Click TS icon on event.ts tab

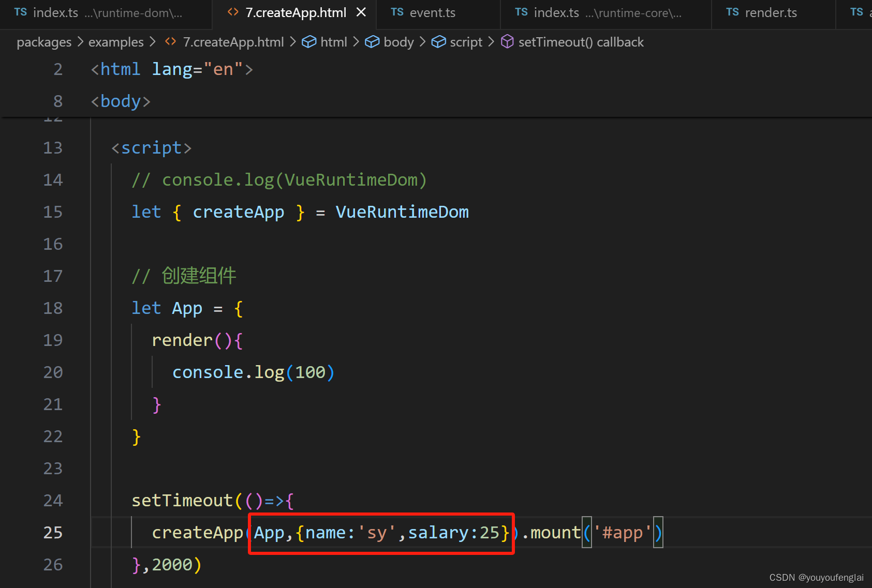397,12
